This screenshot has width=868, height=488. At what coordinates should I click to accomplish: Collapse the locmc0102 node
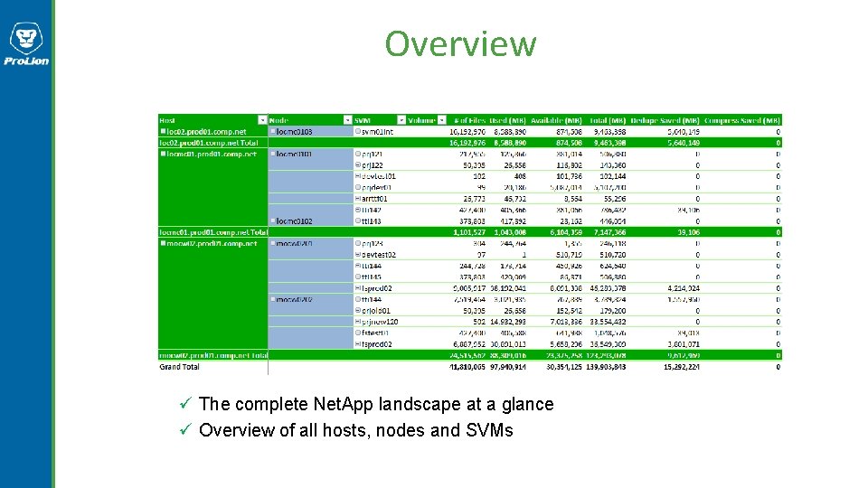273,221
